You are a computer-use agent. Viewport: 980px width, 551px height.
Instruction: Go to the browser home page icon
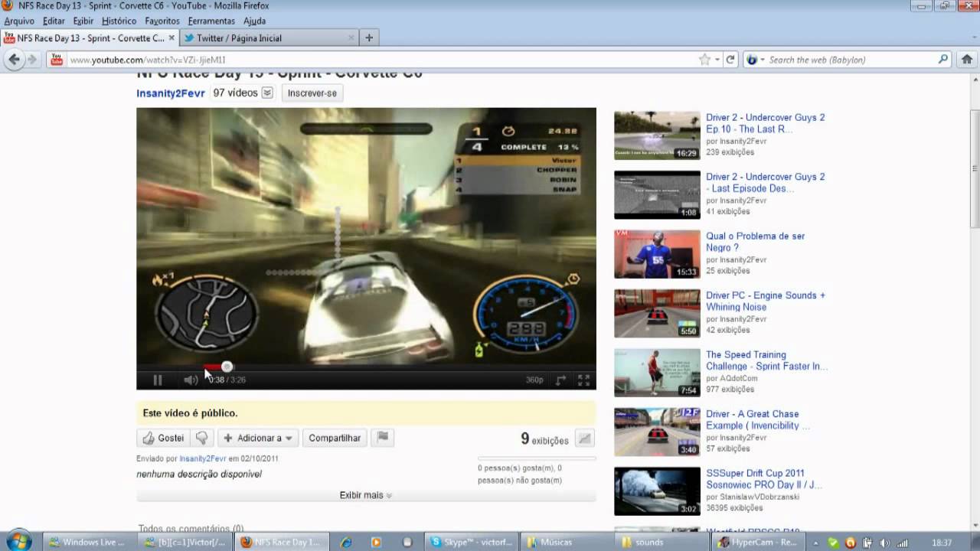click(x=967, y=59)
